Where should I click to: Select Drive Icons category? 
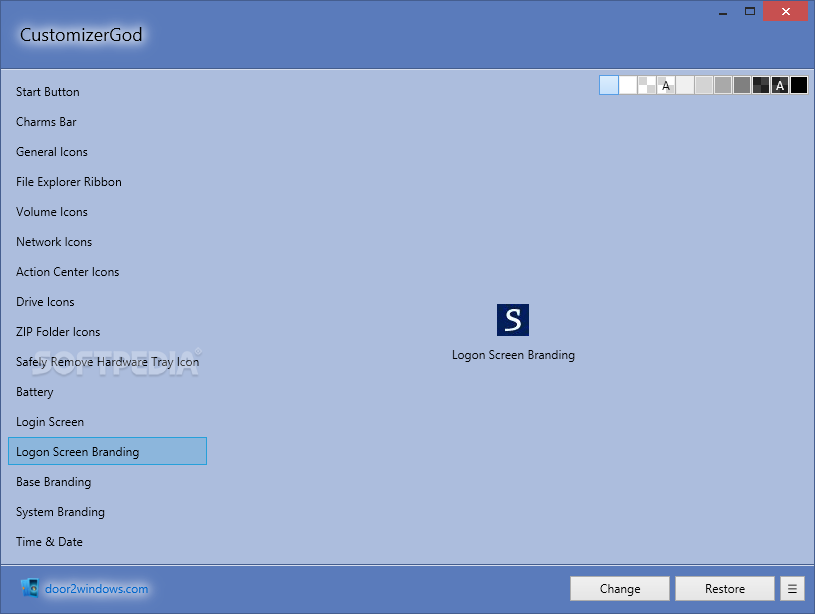click(x=108, y=302)
